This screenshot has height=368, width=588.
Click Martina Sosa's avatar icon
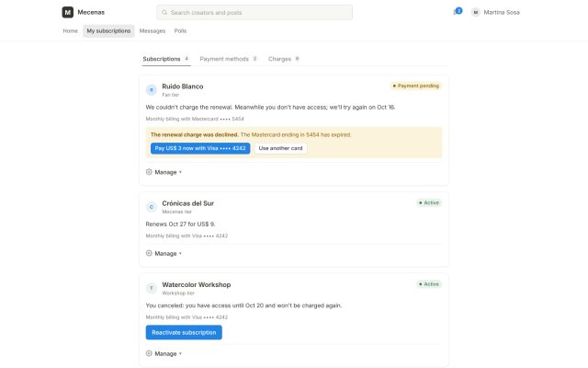coord(476,12)
